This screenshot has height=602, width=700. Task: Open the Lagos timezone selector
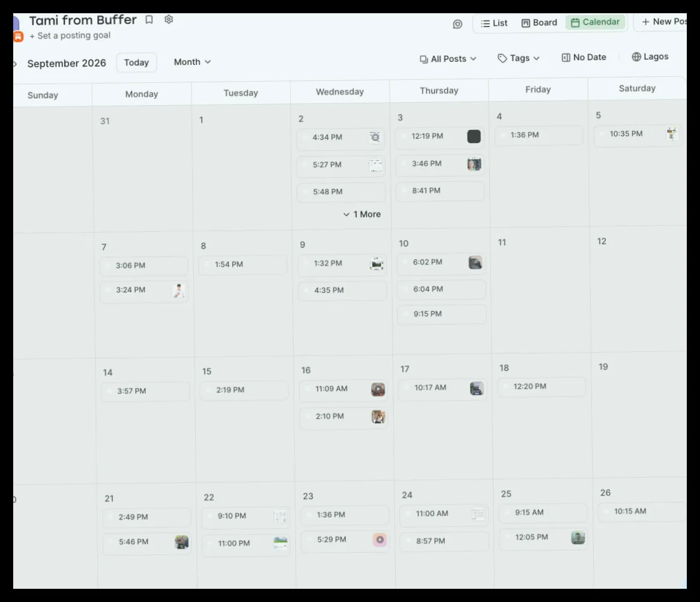click(x=650, y=56)
